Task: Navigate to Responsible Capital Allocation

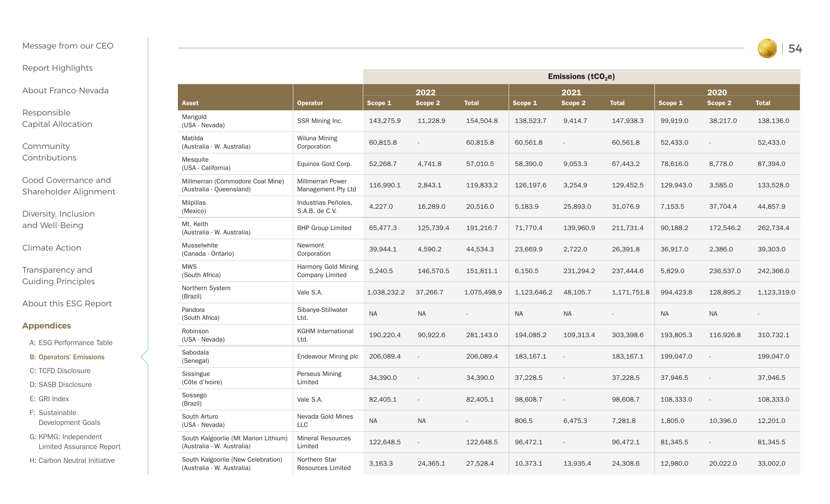Action: click(x=57, y=118)
